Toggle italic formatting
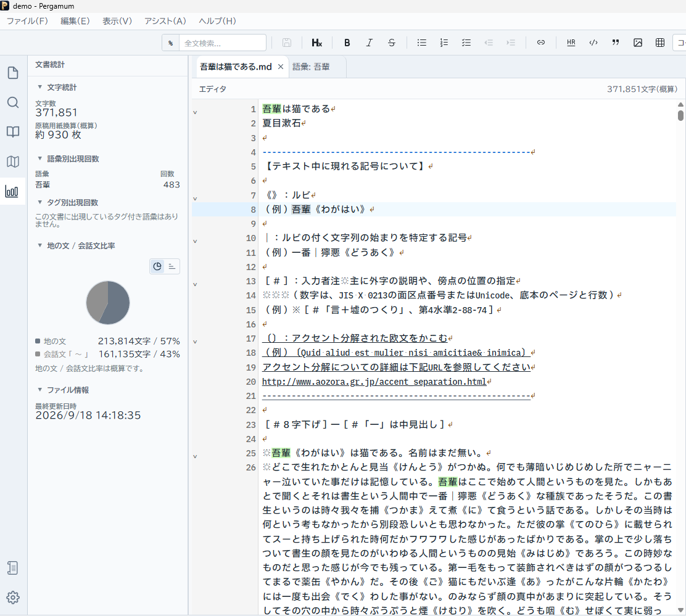686x616 pixels. (370, 43)
